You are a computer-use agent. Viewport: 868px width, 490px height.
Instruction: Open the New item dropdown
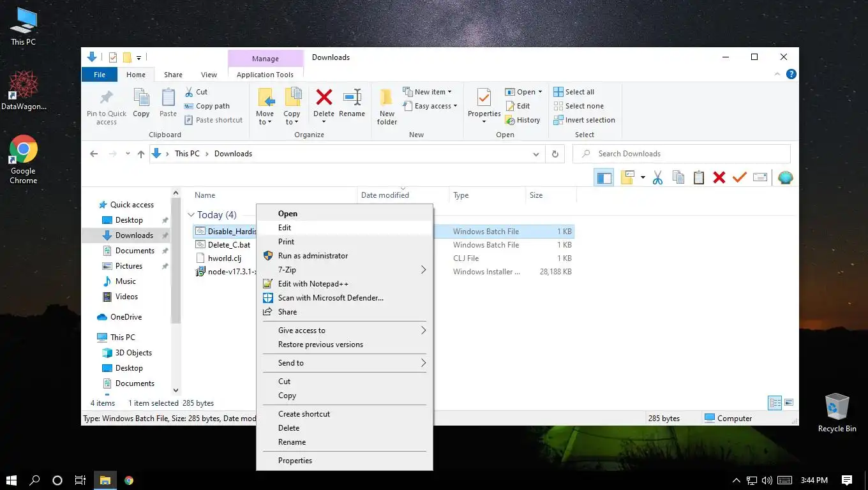click(x=427, y=92)
